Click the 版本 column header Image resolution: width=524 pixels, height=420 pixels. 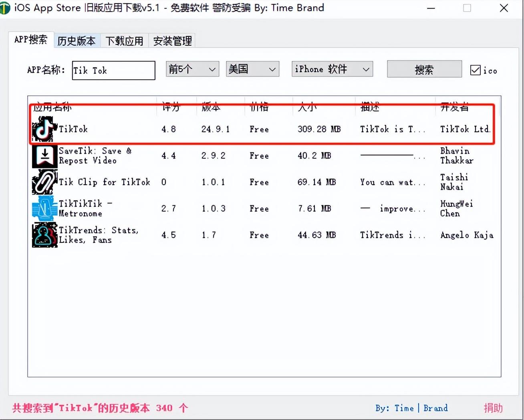211,107
